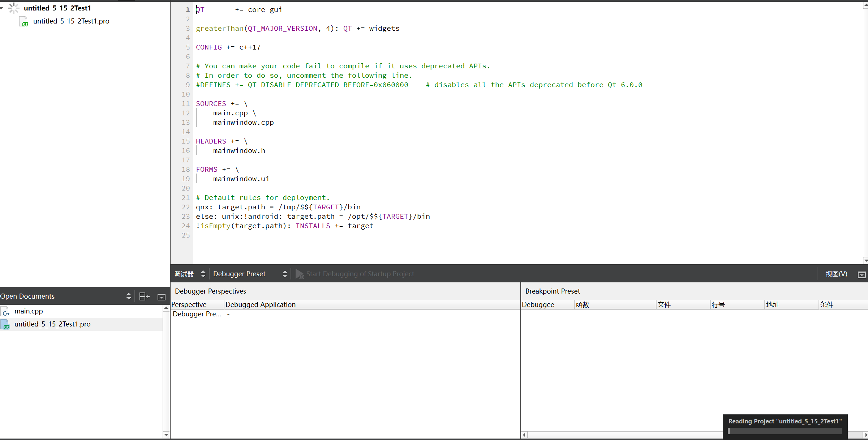The width and height of the screenshot is (868, 440).
Task: Select untitled_5_15_2Test1.pro in Open Documents
Action: [x=52, y=324]
